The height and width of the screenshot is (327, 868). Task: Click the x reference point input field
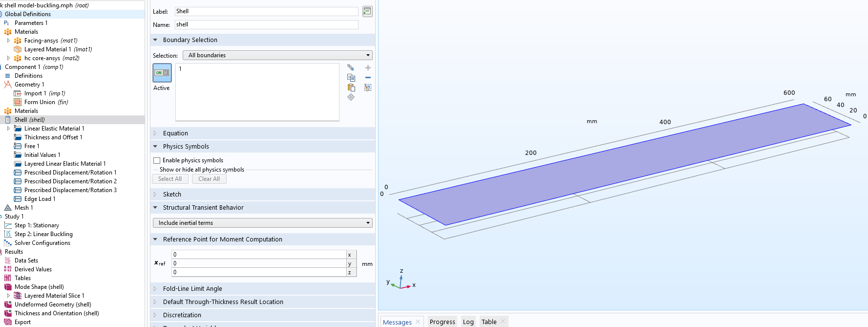tap(259, 255)
